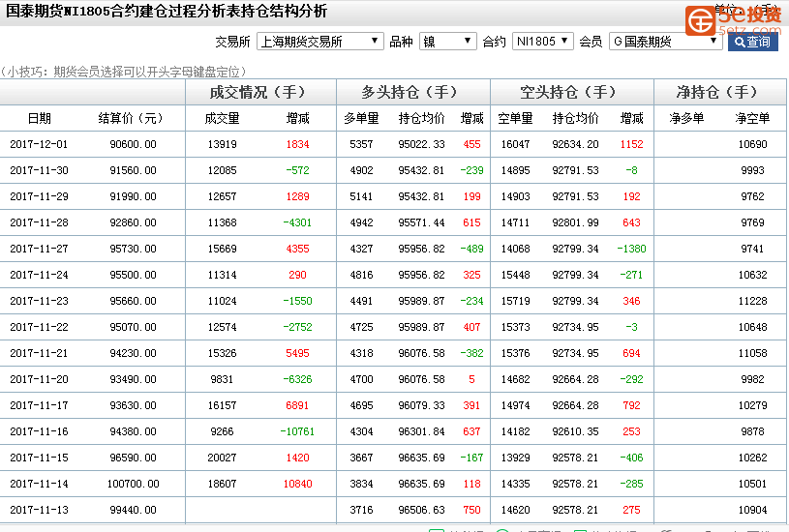
Task: Open the 交易所 dropdown showing 上海期货交易所
Action: click(320, 42)
